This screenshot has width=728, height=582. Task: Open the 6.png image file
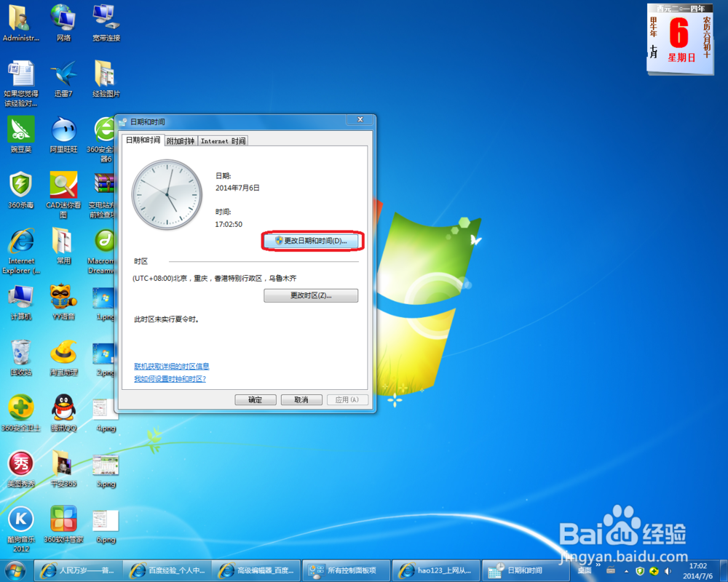[x=106, y=526]
